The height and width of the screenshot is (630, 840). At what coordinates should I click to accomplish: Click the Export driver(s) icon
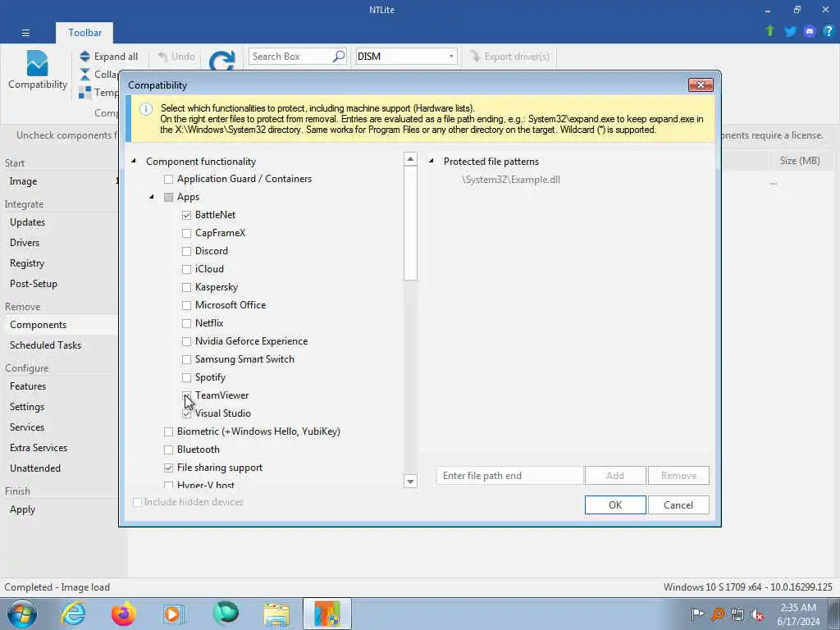[x=475, y=57]
